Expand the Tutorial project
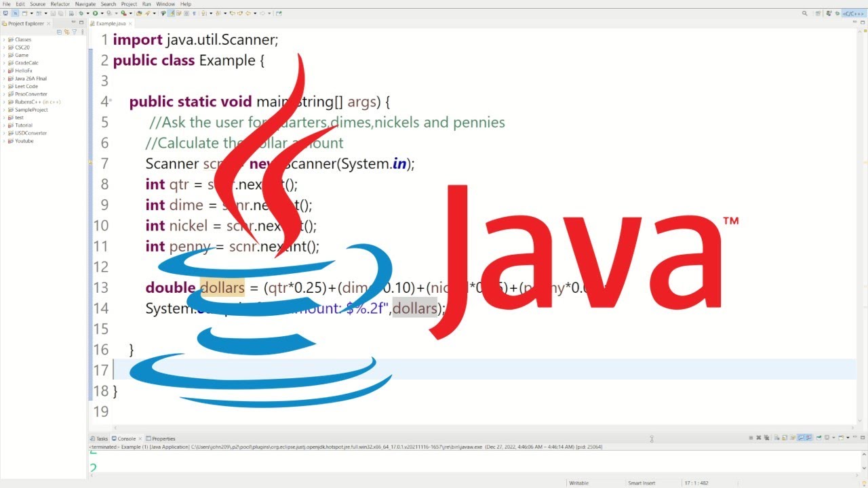Image resolution: width=868 pixels, height=488 pixels. (x=4, y=125)
